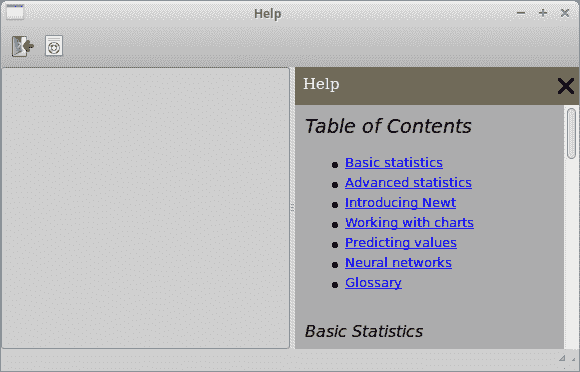Click the help document lifebuoy toolbar icon
This screenshot has height=372, width=580.
[54, 46]
